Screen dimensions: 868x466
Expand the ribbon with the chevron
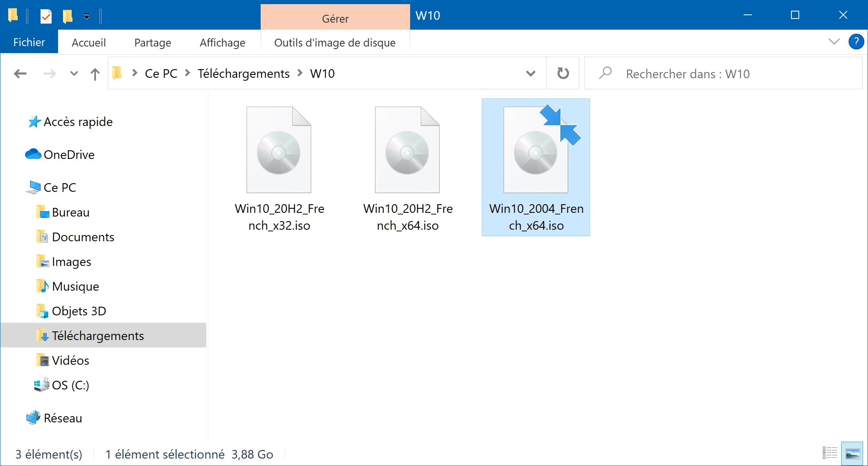coord(834,42)
